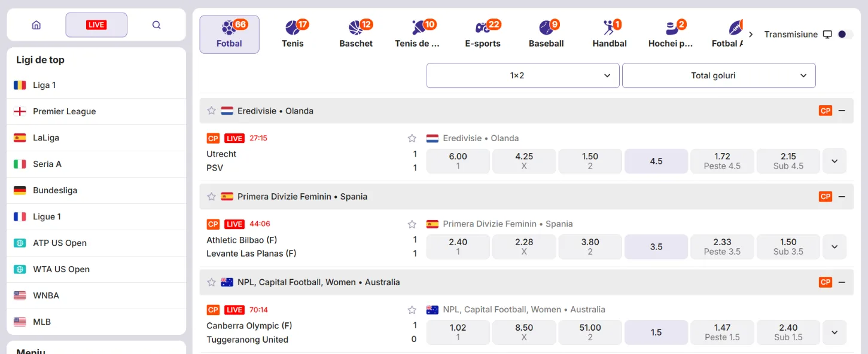The height and width of the screenshot is (354, 868).
Task: Show more sports with right arrow
Action: point(751,35)
